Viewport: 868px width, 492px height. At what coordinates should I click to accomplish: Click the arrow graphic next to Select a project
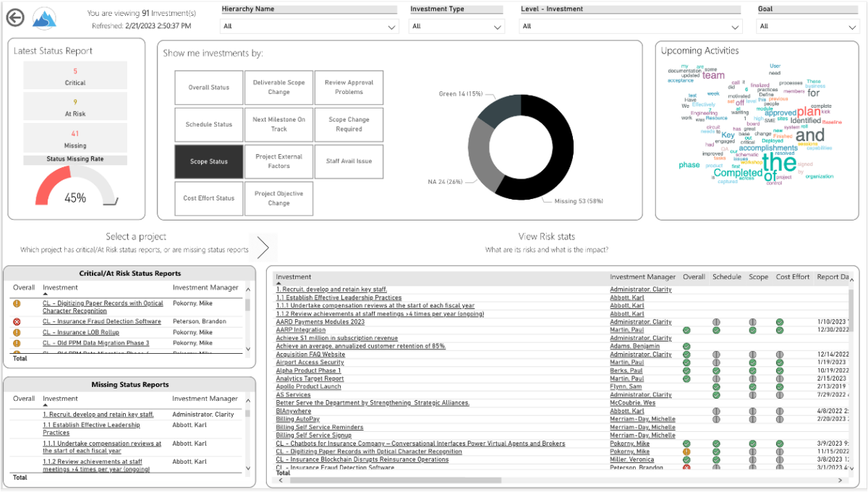click(263, 246)
